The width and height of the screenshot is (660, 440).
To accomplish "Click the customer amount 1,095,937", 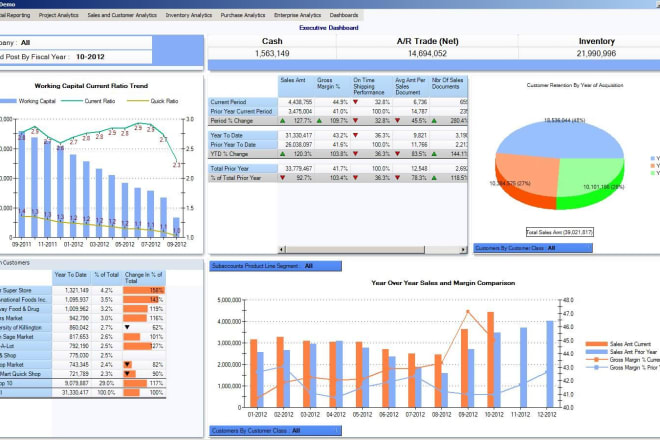I will pos(77,300).
